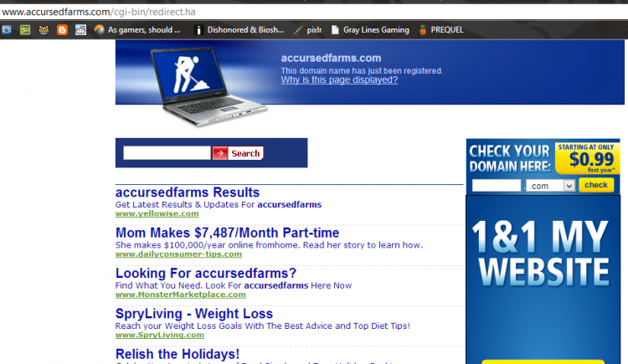This screenshot has width=628, height=364.
Task: Click the SpryLiving - Weight Loss link
Action: click(x=194, y=314)
